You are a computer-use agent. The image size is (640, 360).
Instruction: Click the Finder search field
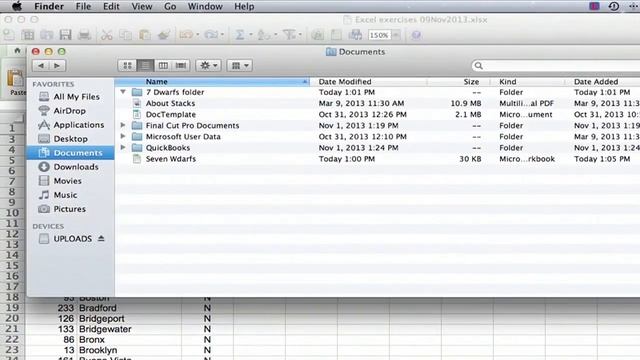coord(557,65)
